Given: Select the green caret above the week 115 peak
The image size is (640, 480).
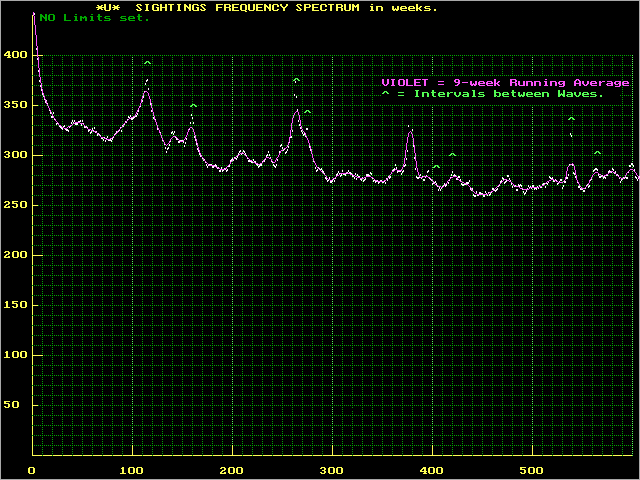Looking at the screenshot, I should click(147, 64).
